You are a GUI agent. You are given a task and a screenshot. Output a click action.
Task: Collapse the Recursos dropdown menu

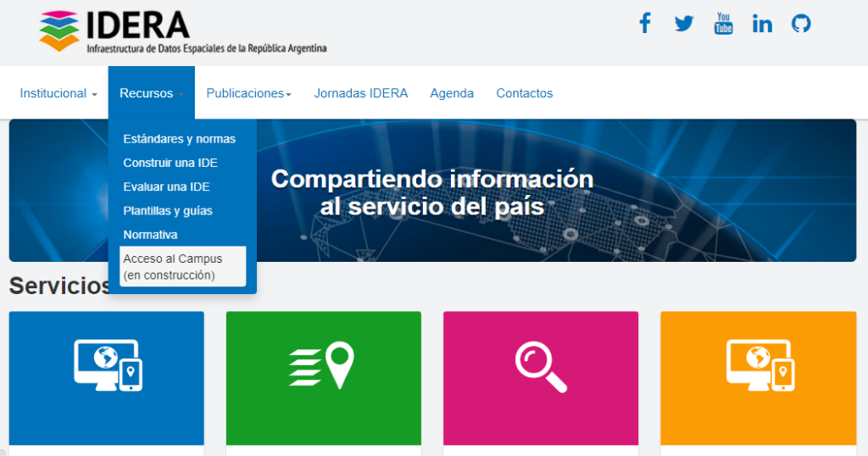click(152, 93)
